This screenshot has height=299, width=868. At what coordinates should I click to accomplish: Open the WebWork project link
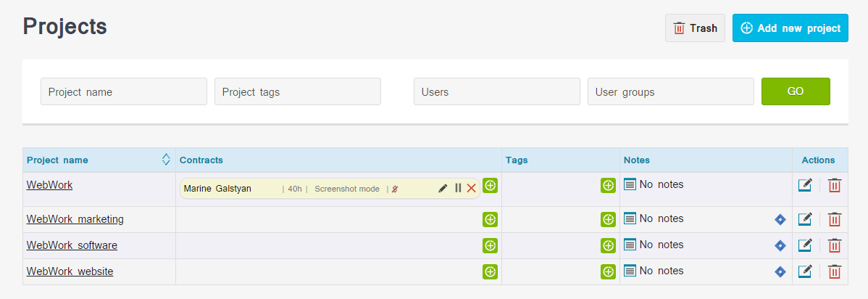point(49,185)
